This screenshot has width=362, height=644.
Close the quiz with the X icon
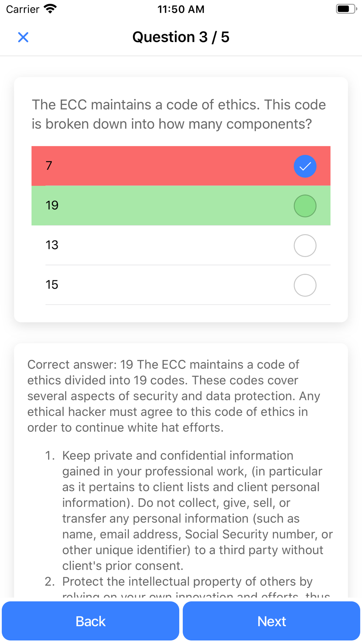click(23, 37)
